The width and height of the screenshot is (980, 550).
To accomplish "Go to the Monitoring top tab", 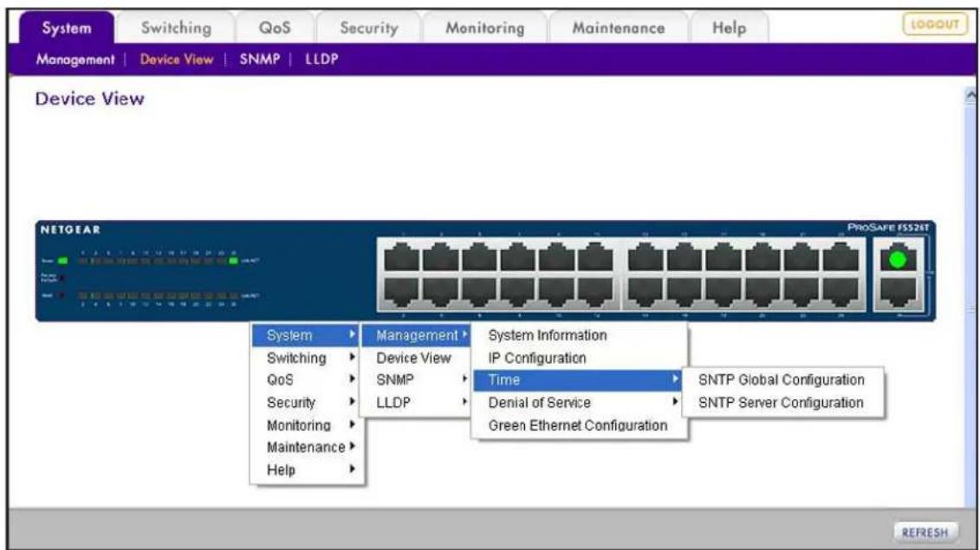I will coord(484,28).
